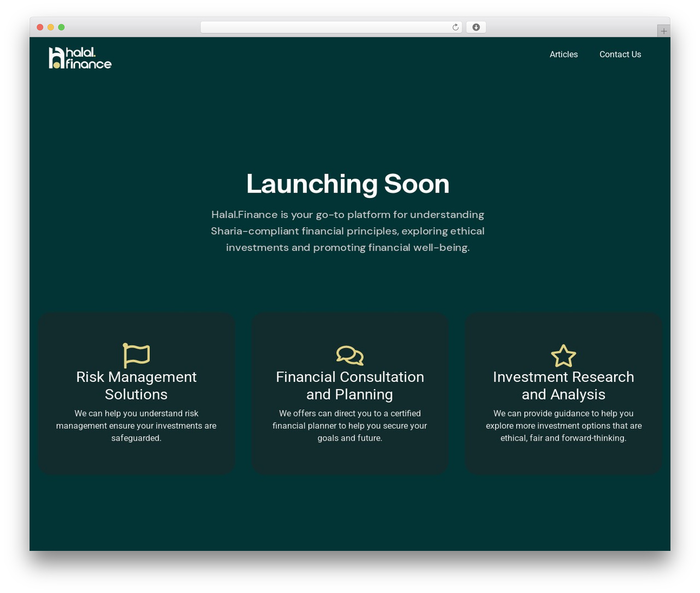
Task: Click the halal.finance logo
Action: [80, 58]
